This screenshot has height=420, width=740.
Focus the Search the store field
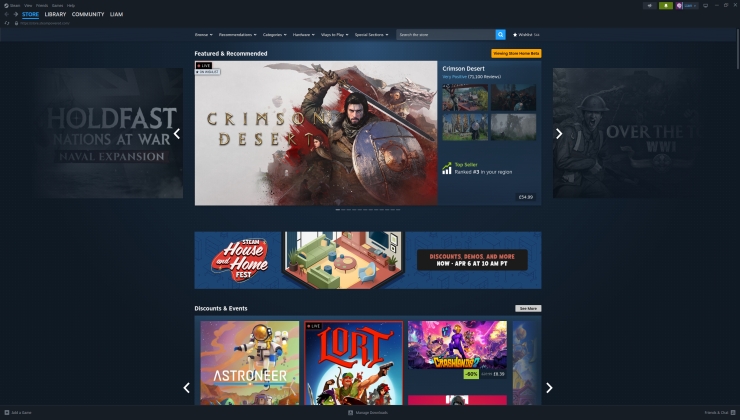pos(446,34)
